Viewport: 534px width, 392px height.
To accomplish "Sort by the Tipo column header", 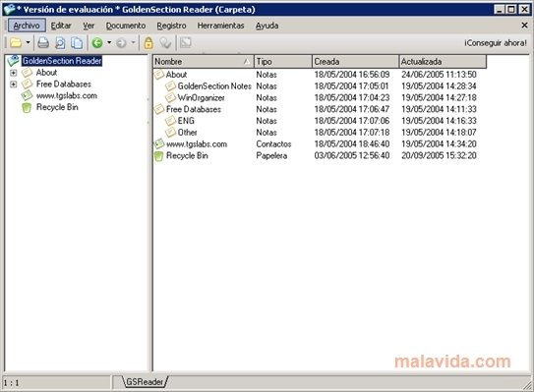I will [282, 62].
